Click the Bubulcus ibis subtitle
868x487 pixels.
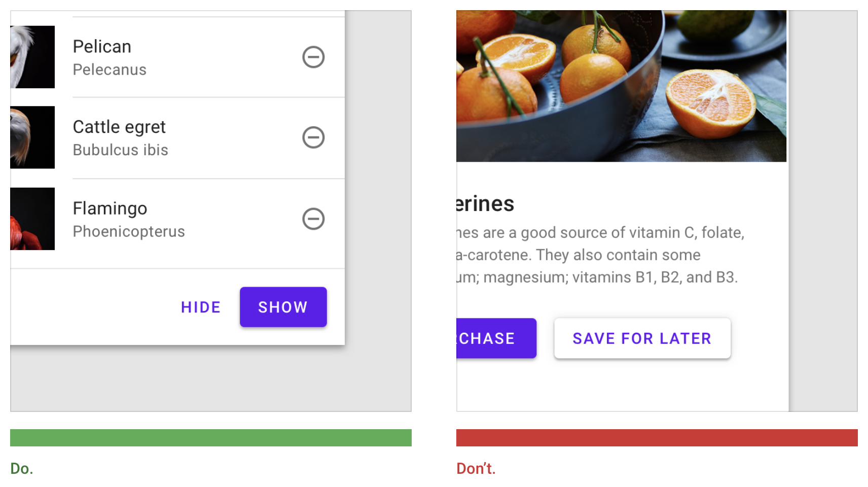(x=120, y=150)
